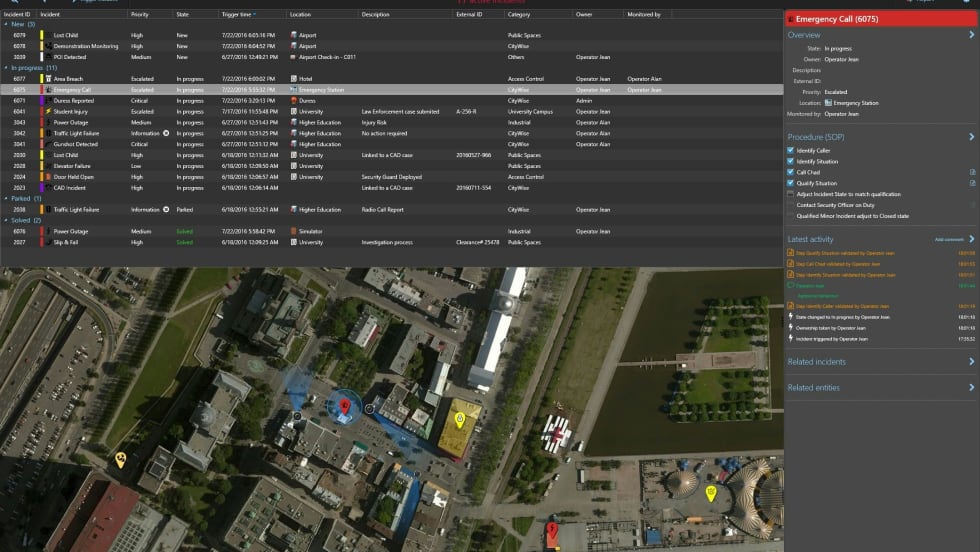Click the red map pin at Emergency Station
Viewport: 980px width, 552px height.
click(x=345, y=406)
